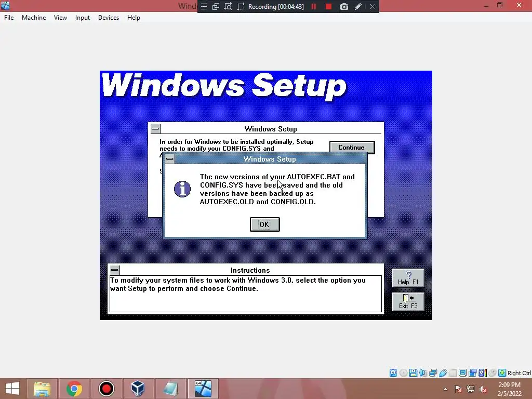
Task: Open the Input menu
Action: [x=83, y=18]
